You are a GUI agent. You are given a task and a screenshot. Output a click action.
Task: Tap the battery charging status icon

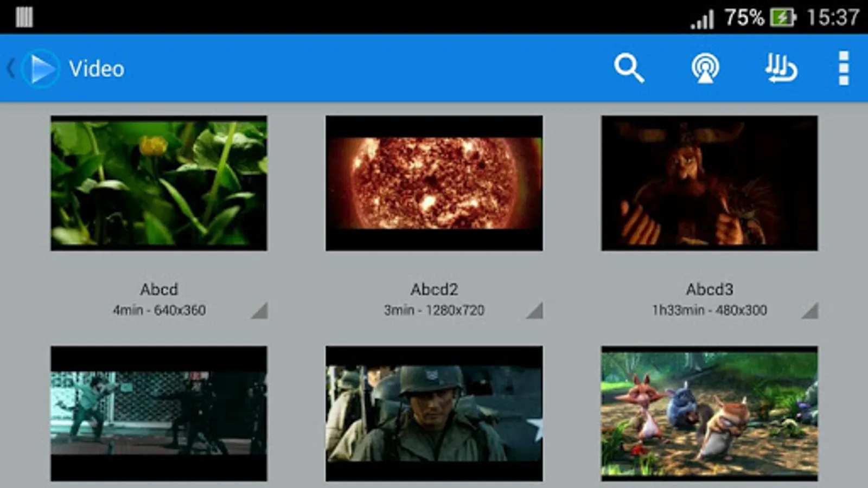[783, 17]
